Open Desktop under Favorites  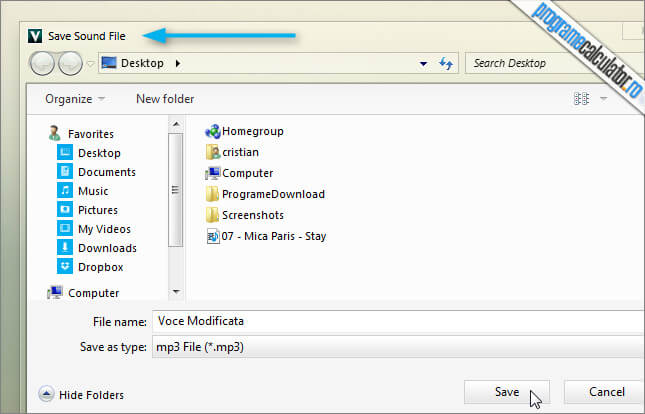(99, 153)
